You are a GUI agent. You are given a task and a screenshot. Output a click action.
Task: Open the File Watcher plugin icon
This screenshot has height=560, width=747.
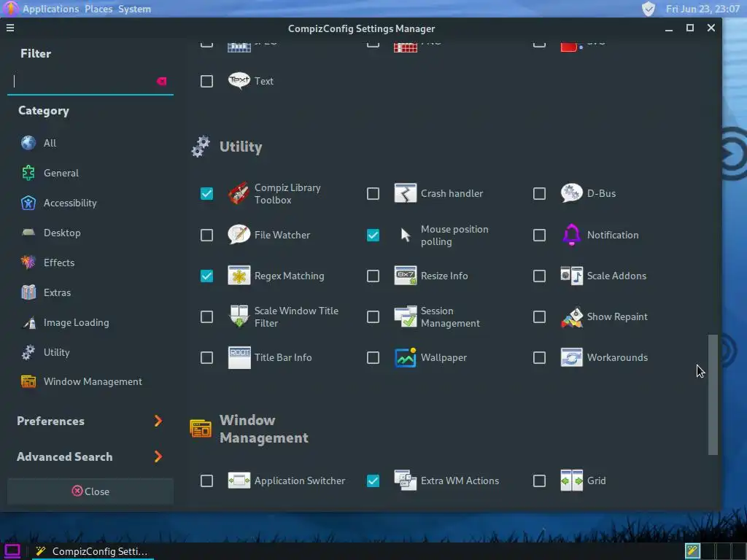click(x=239, y=235)
